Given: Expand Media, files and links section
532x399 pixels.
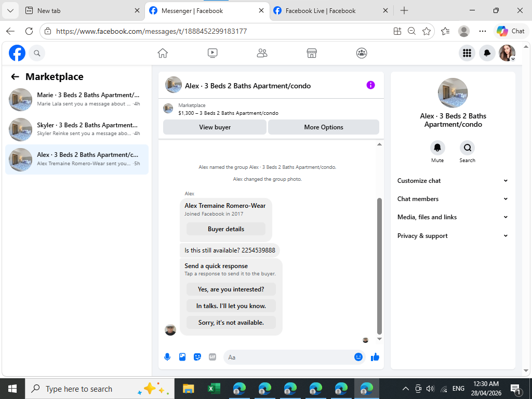Looking at the screenshot, I should [453, 217].
